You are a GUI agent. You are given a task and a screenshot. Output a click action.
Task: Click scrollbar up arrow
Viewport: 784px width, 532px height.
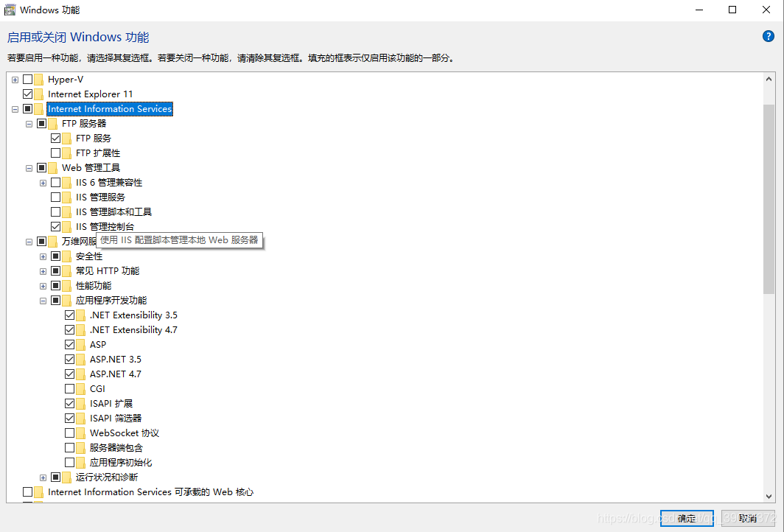point(769,79)
